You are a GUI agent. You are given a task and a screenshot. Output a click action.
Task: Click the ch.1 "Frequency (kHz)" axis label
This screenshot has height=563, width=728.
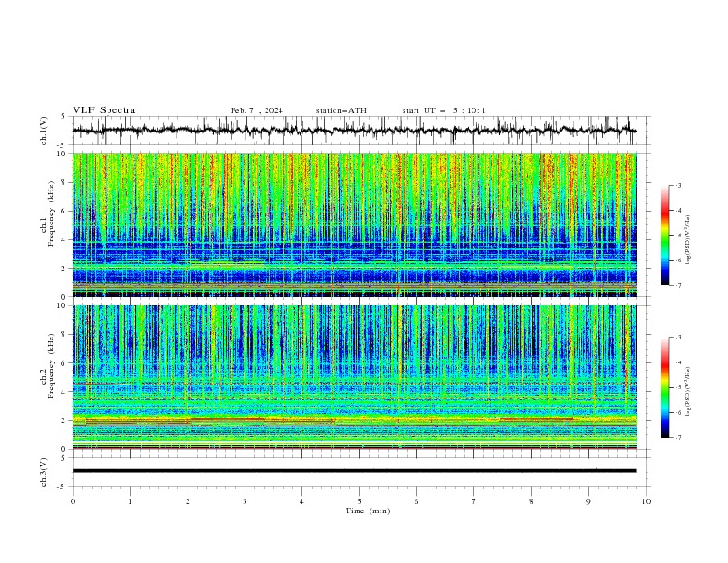[x=51, y=213]
